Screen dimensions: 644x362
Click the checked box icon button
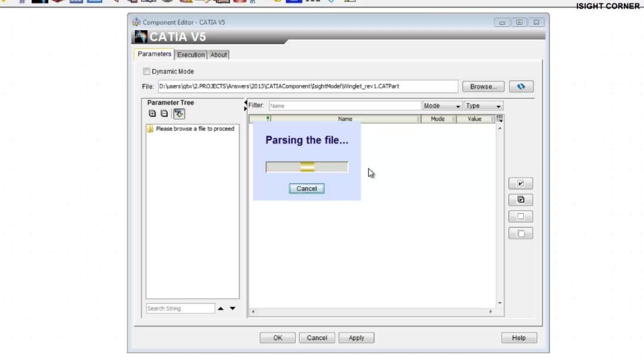(x=521, y=183)
